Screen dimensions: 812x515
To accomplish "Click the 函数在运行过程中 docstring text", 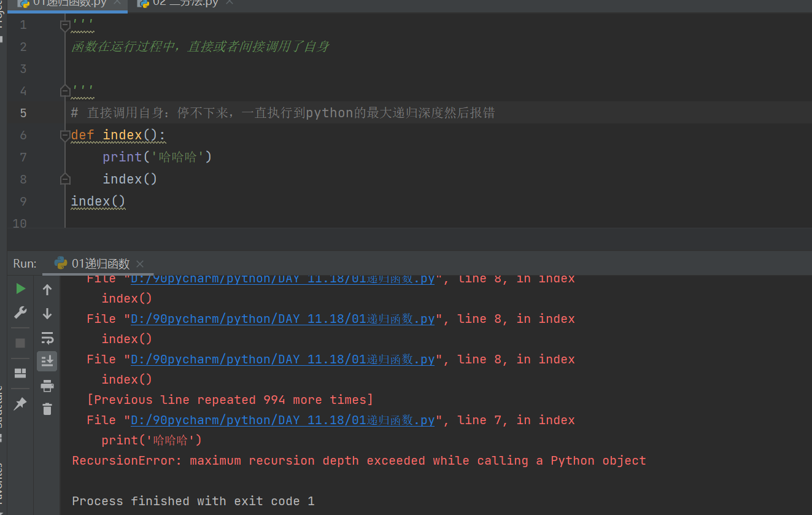I will [200, 47].
